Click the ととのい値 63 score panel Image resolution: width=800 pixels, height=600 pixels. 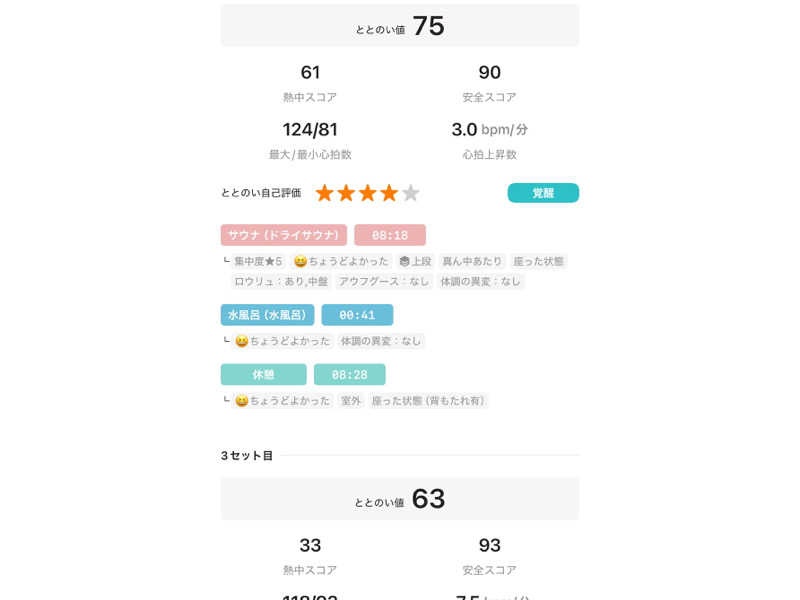coord(400,498)
